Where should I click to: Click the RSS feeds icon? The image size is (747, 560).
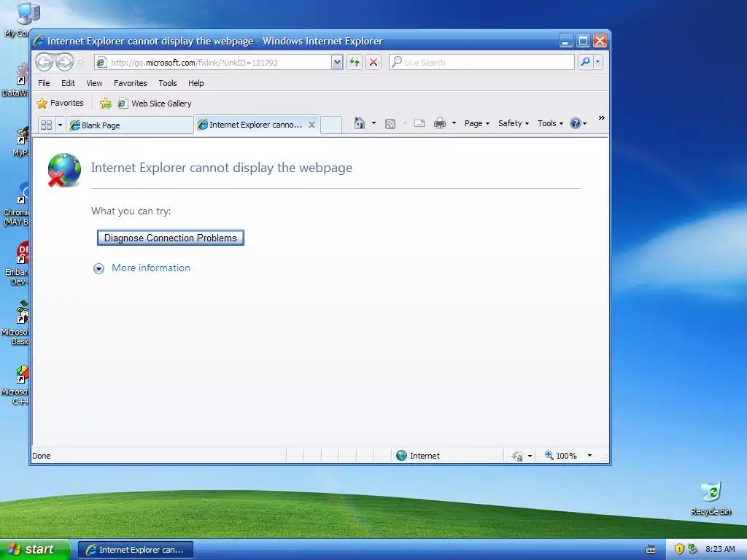(390, 124)
